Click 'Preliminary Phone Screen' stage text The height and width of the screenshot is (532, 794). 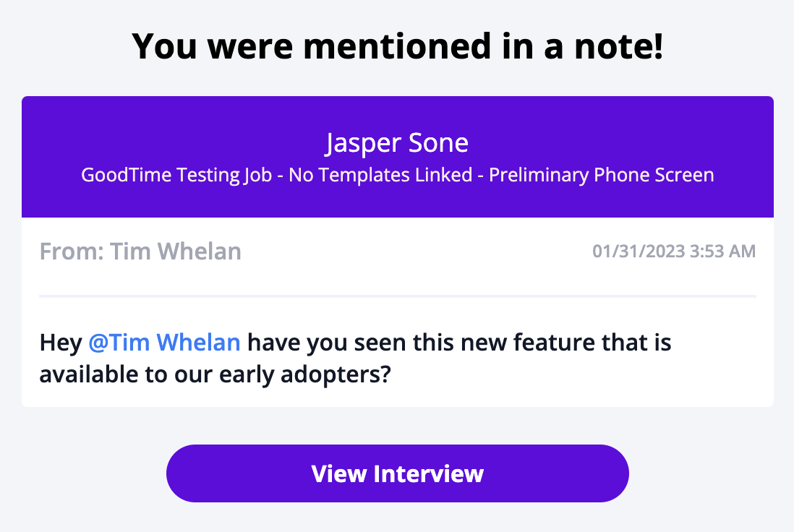[602, 175]
